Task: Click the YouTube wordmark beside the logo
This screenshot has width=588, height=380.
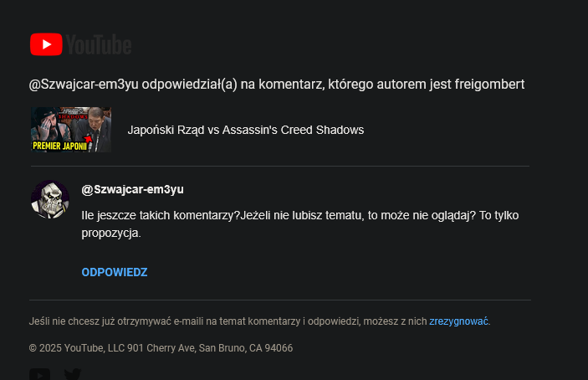Action: click(99, 45)
